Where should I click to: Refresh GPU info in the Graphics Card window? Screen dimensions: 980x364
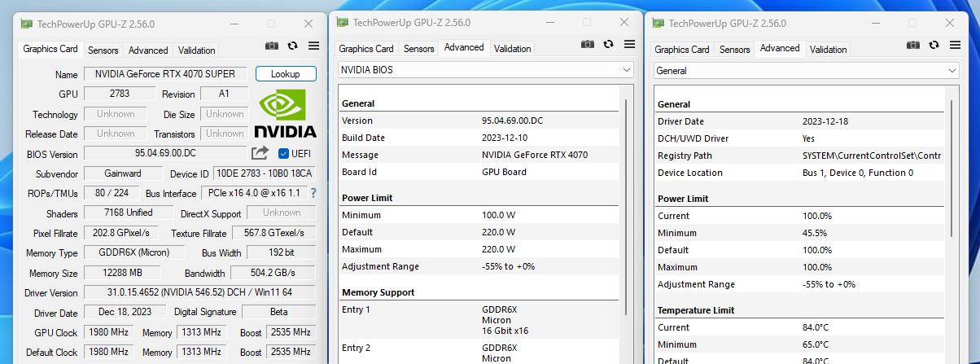[292, 47]
